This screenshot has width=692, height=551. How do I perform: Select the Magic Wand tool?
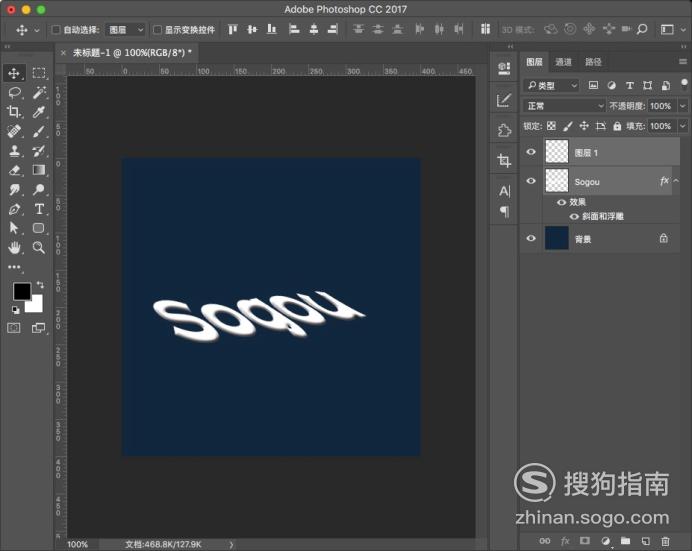[39, 93]
